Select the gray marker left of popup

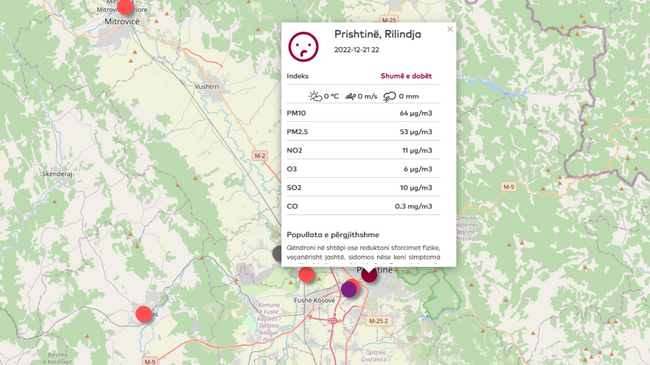tap(277, 253)
